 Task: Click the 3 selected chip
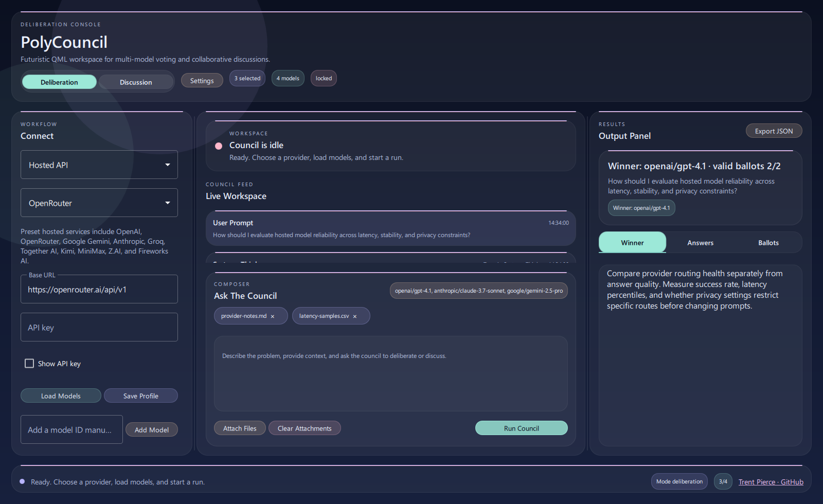[247, 78]
